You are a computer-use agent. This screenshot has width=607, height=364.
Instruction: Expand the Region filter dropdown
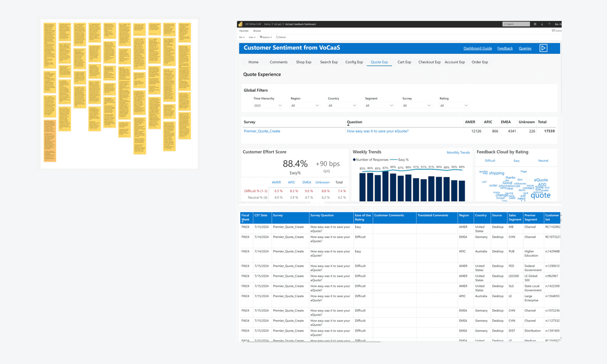tap(305, 105)
